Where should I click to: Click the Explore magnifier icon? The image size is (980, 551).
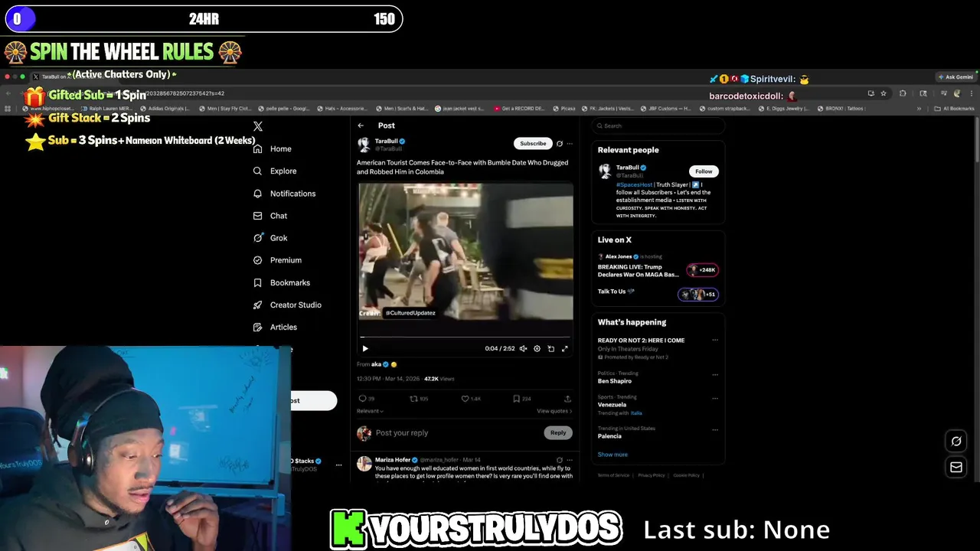point(258,171)
